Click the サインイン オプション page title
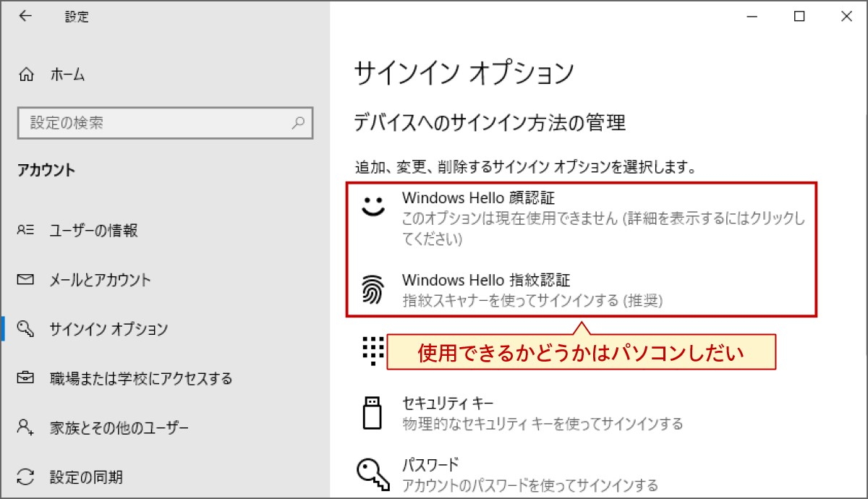The width and height of the screenshot is (868, 499). pos(464,73)
